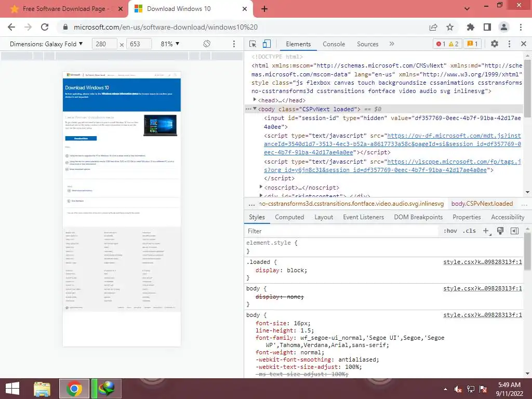The height and width of the screenshot is (399, 532).
Task: Open DevTools settings gear
Action: click(x=495, y=44)
